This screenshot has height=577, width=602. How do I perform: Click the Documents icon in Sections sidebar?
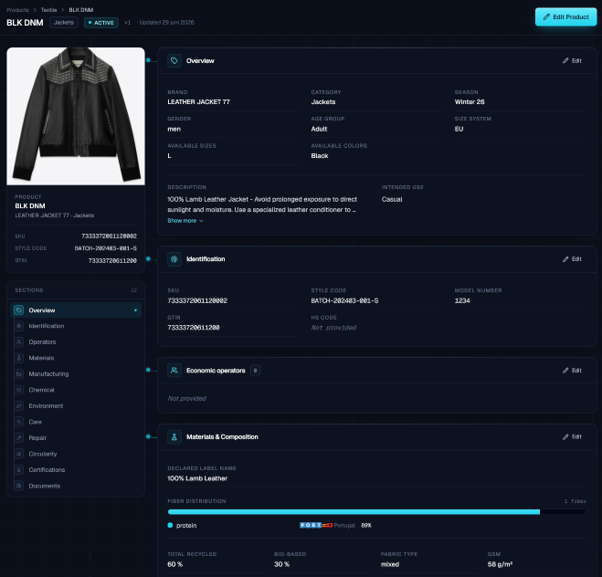19,486
